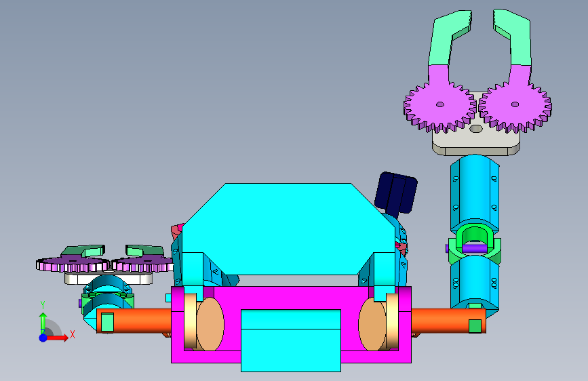
Task: Select the grey mounting plate under the pink gears
Action: click(476, 142)
